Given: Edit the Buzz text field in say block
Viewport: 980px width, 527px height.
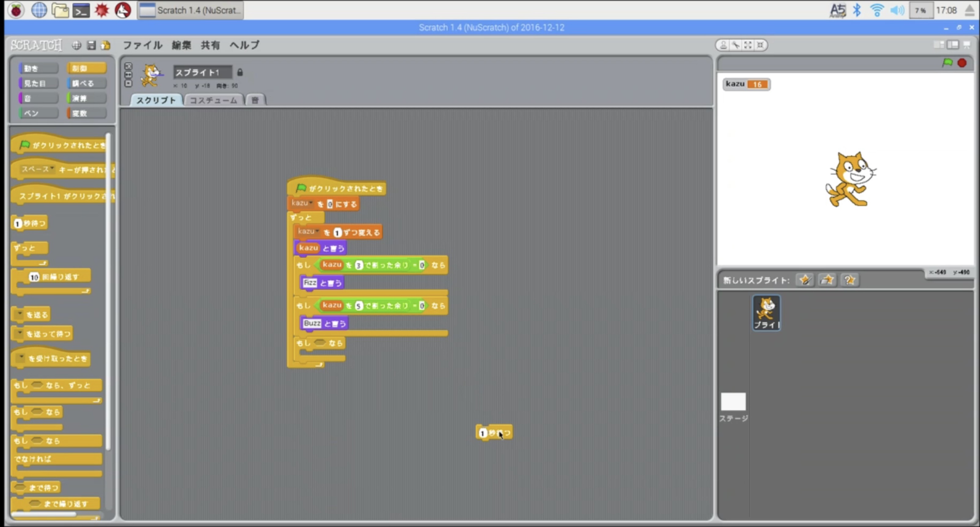Looking at the screenshot, I should pyautogui.click(x=312, y=323).
